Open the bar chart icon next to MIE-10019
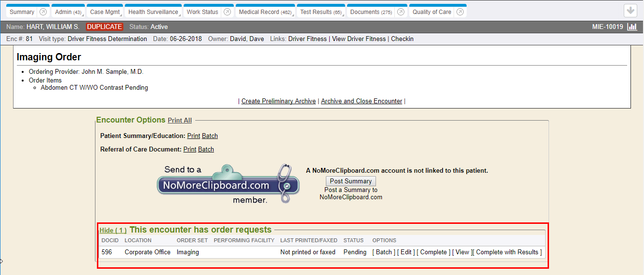This screenshot has width=644, height=275. (x=632, y=27)
